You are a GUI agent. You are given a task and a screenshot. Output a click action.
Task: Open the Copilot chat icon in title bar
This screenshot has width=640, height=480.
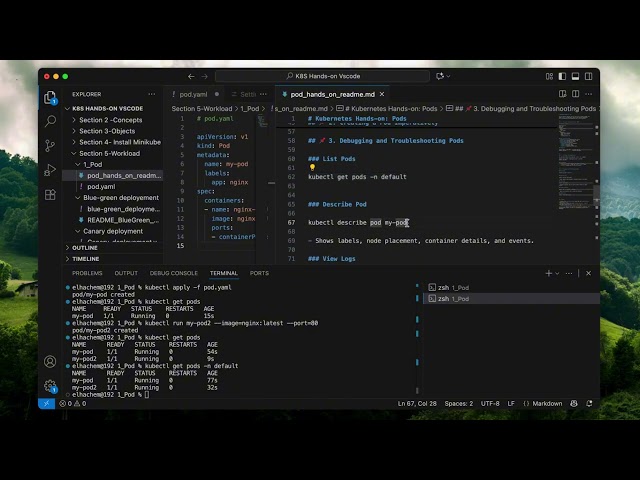point(440,76)
